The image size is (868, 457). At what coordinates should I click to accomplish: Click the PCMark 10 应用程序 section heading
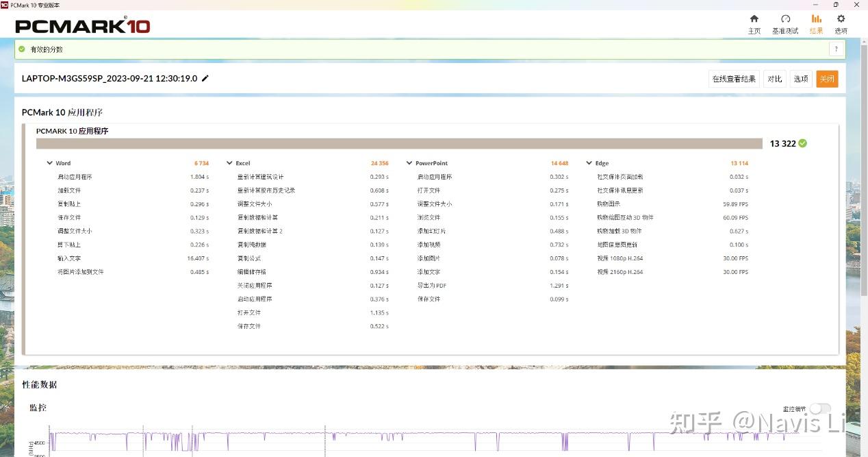pyautogui.click(x=62, y=112)
